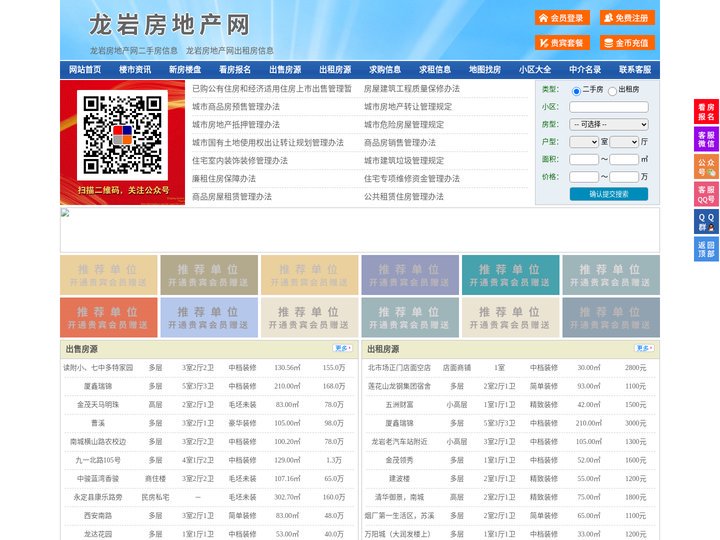Click the blue QQ群 sidebar icon

[x=706, y=222]
